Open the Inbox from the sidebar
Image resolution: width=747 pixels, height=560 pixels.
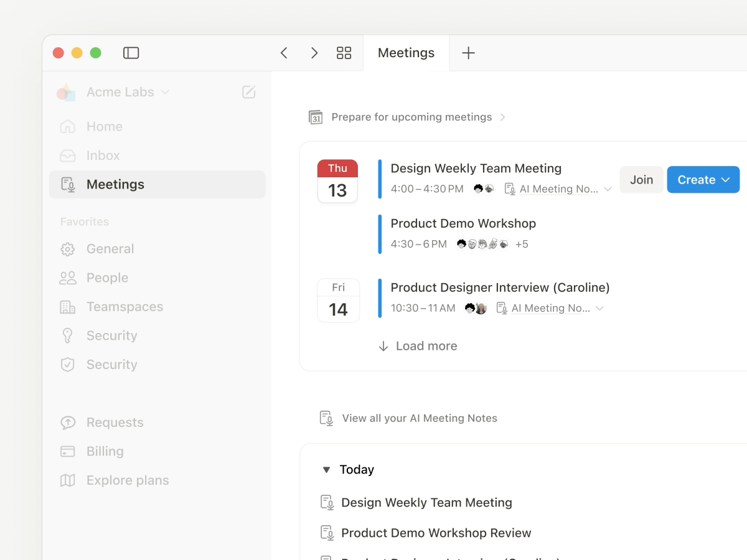[x=103, y=155]
